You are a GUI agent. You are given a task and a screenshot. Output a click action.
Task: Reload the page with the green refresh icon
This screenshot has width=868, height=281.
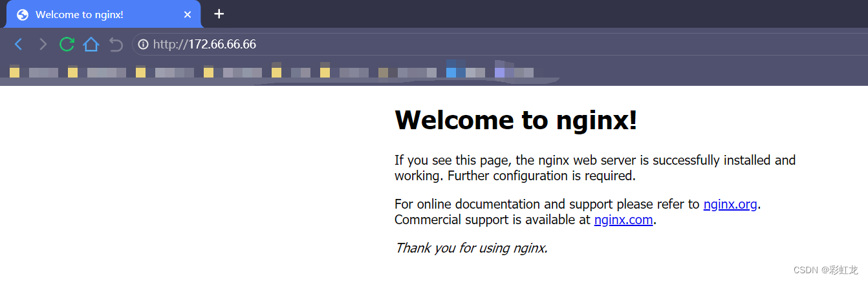(67, 44)
